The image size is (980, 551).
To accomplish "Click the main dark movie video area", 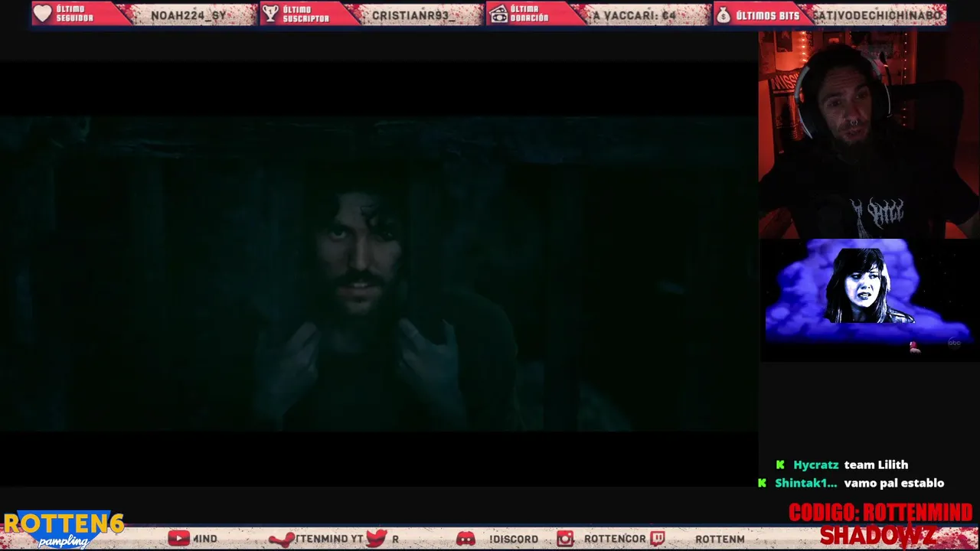I will [x=379, y=274].
